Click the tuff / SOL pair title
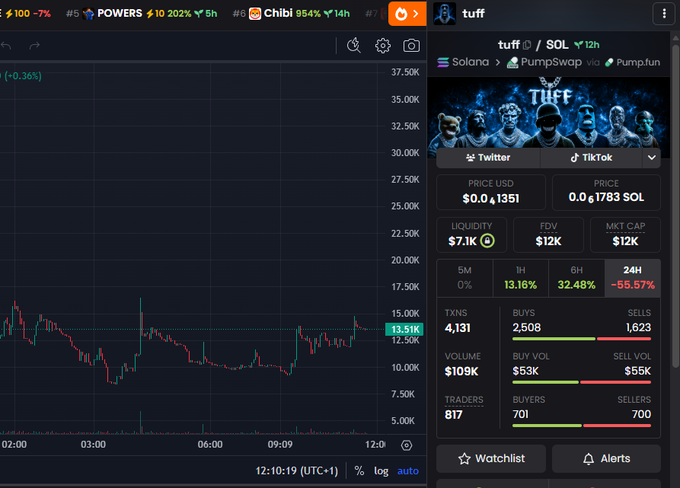This screenshot has height=488, width=680. tap(533, 45)
